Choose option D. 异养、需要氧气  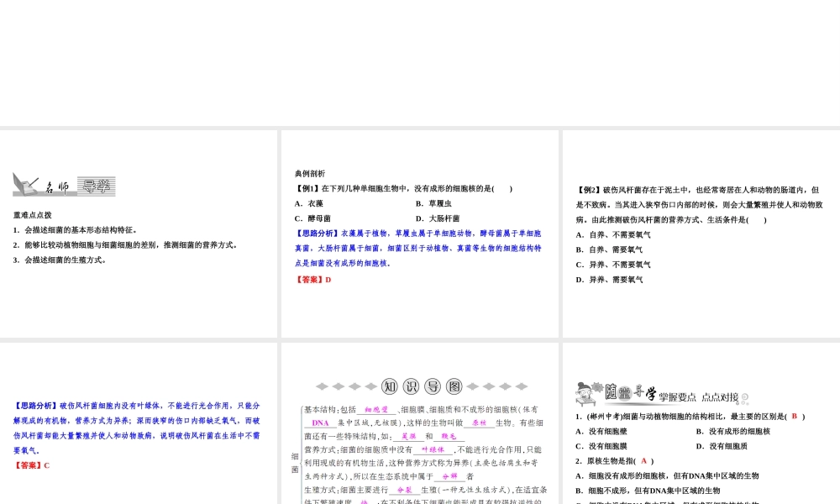point(609,280)
